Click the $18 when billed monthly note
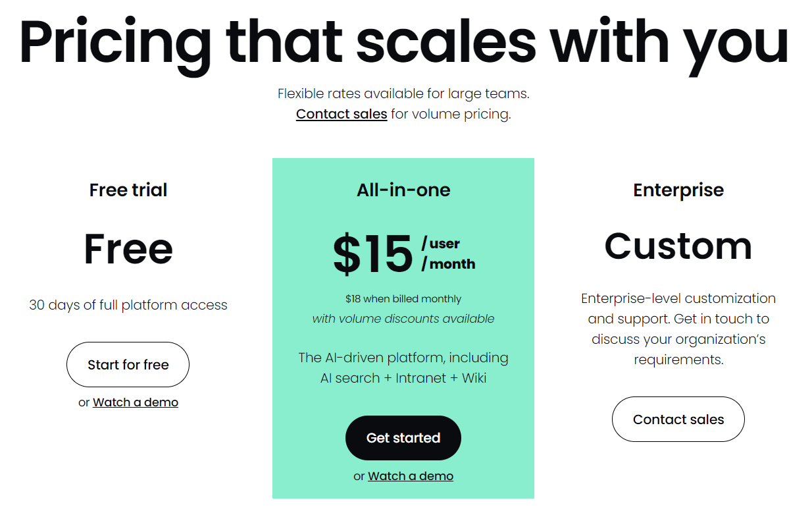The height and width of the screenshot is (517, 812). coord(403,299)
